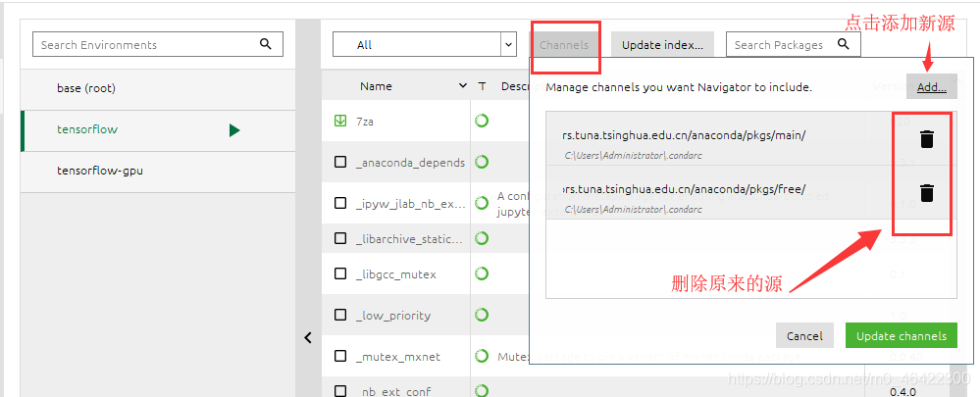Click the _low_priority package name
This screenshot has height=397, width=980.
tap(393, 316)
